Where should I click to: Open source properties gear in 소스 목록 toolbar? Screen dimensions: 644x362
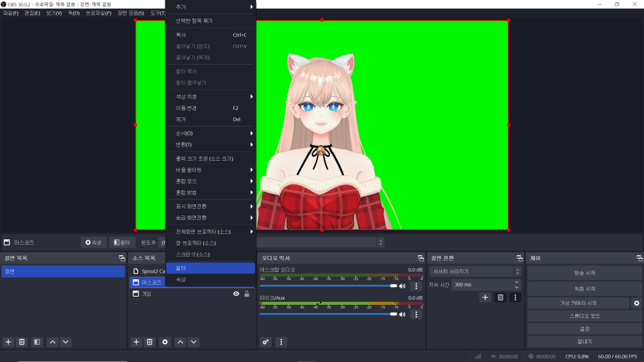point(165,342)
